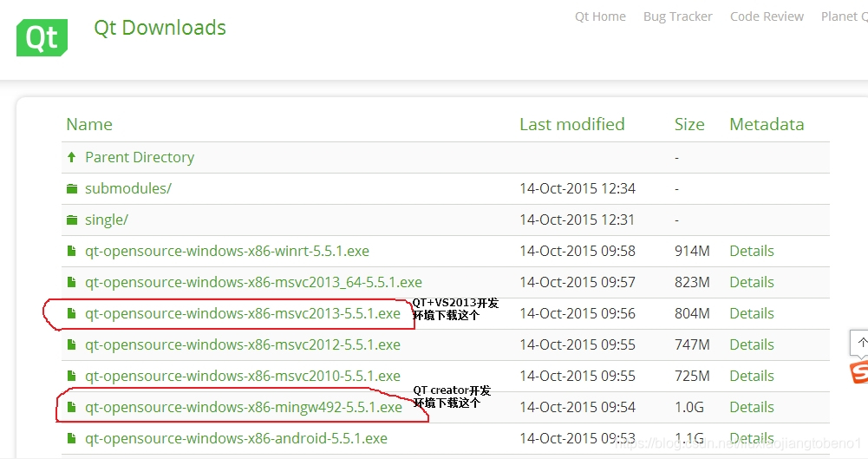Click the 14-Oct-2015 09:56 date
The image size is (868, 459).
578,313
